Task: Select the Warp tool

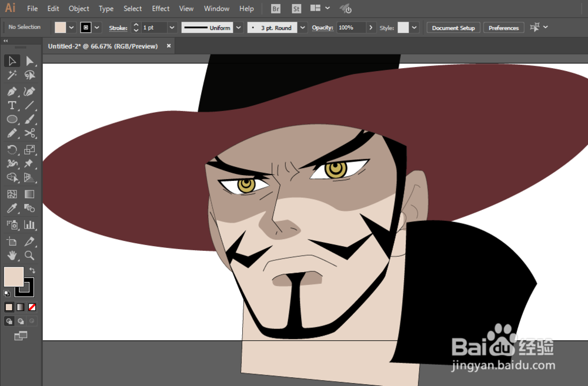Action: click(x=12, y=163)
